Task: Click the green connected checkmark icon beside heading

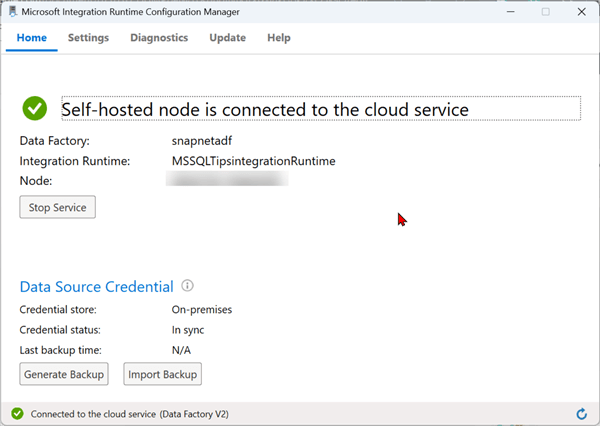Action: (35, 108)
